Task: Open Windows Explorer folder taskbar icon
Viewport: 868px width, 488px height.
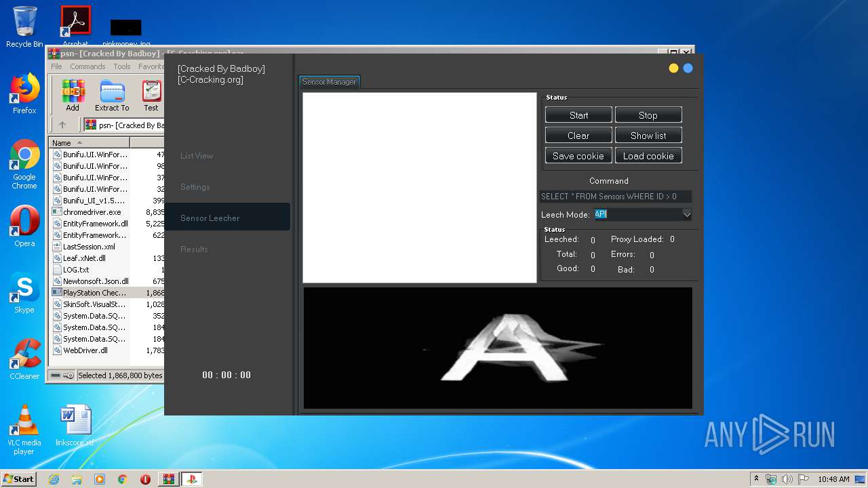Action: [x=77, y=479]
